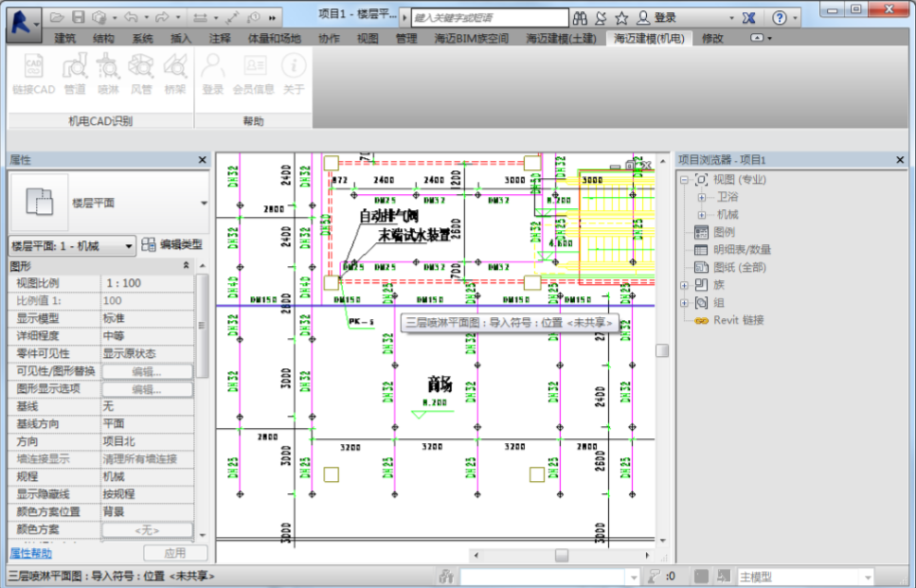Switch to the 视图 ribbon tab
This screenshot has height=588, width=916.
(x=368, y=39)
